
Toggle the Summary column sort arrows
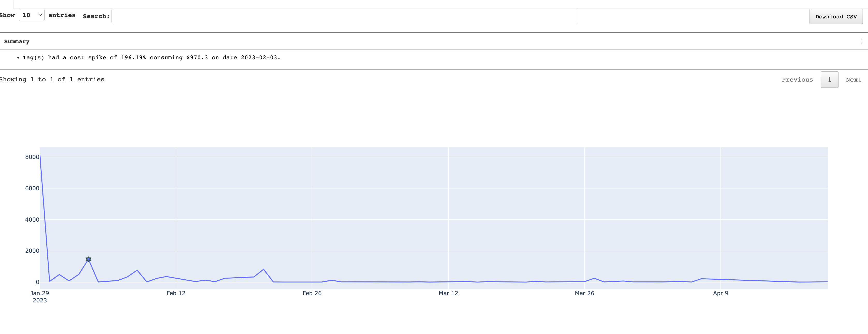861,41
